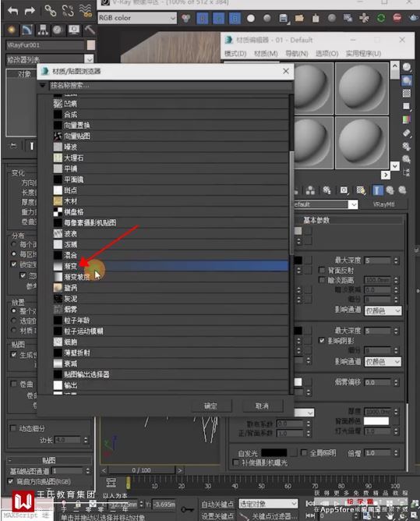Select the 大理石 marble map entry
The image size is (420, 521).
[x=171, y=158]
